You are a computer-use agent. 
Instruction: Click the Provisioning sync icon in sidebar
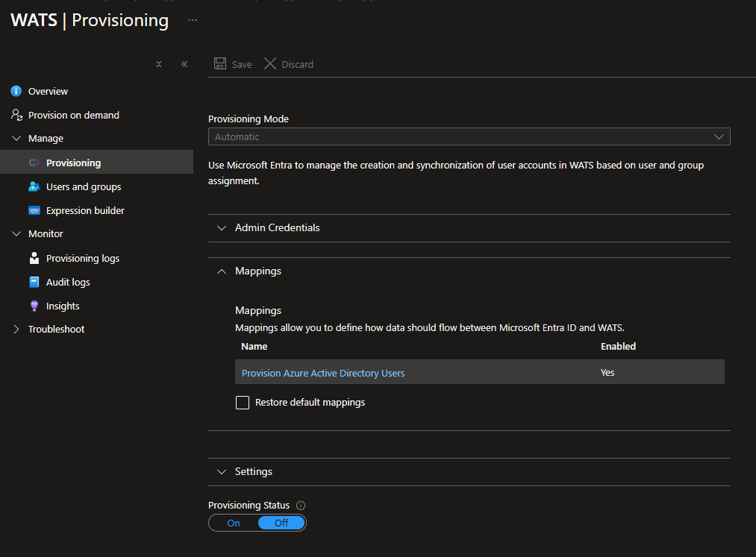click(34, 163)
